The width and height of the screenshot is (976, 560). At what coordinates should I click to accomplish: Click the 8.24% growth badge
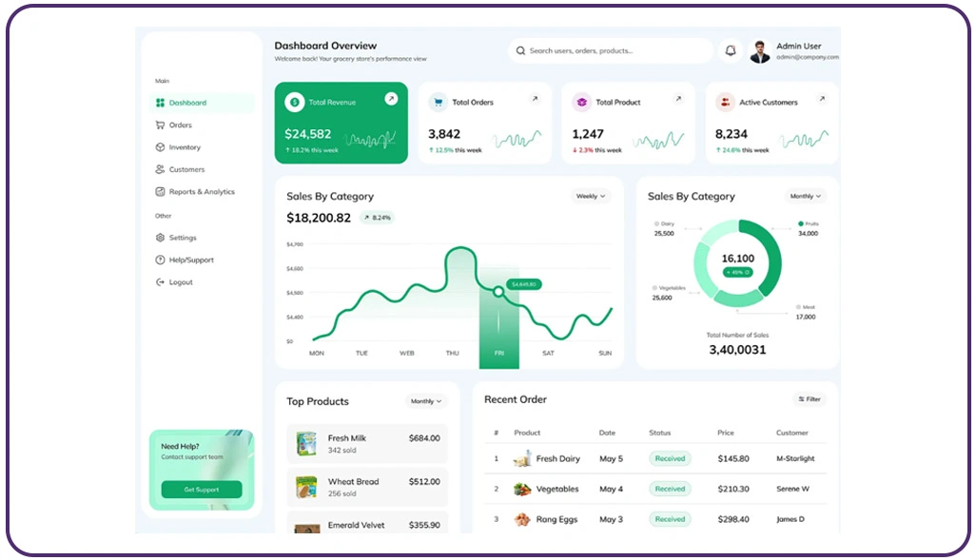click(378, 218)
